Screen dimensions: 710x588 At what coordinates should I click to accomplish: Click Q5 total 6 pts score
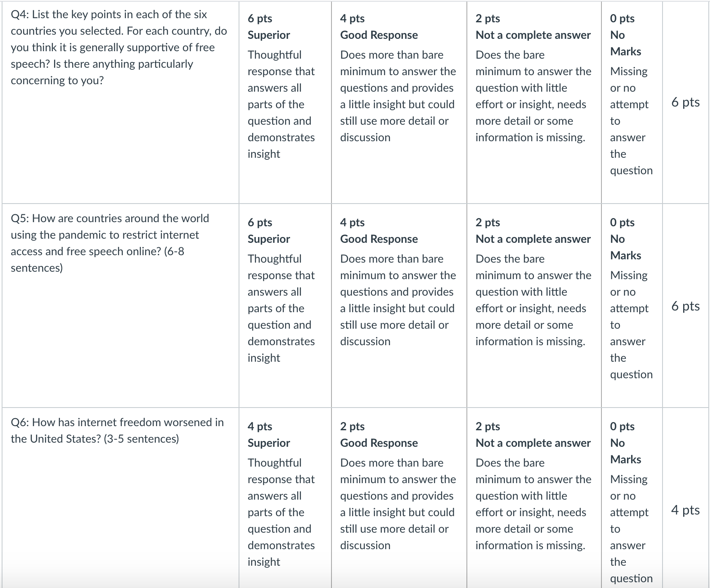click(685, 306)
